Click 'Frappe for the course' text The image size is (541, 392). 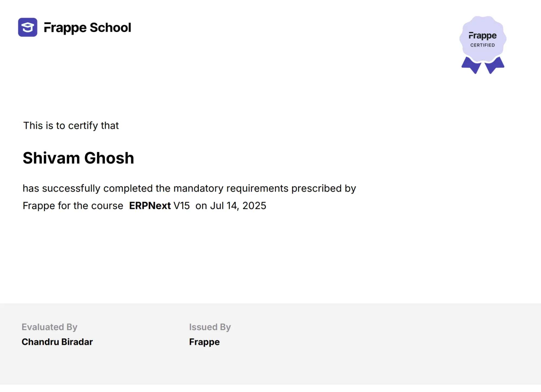click(73, 206)
